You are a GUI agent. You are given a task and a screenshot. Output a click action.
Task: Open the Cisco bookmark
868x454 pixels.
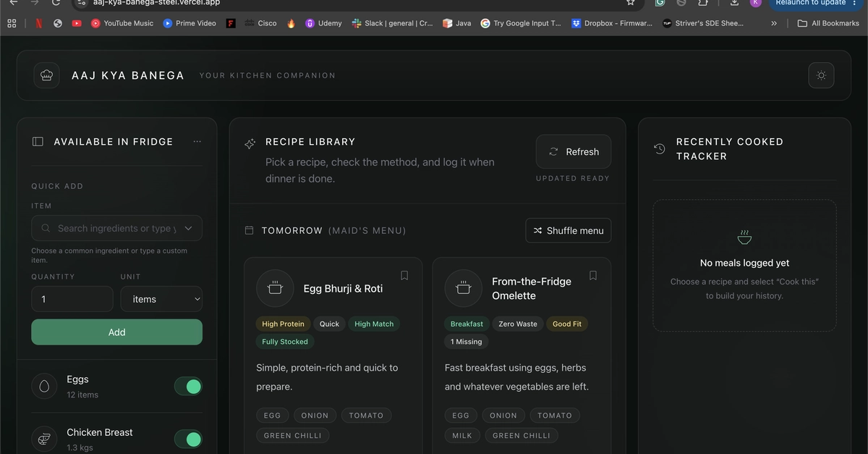coord(260,23)
